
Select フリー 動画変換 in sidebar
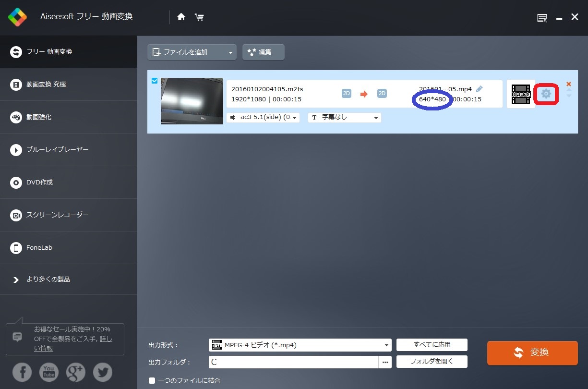[x=69, y=51]
